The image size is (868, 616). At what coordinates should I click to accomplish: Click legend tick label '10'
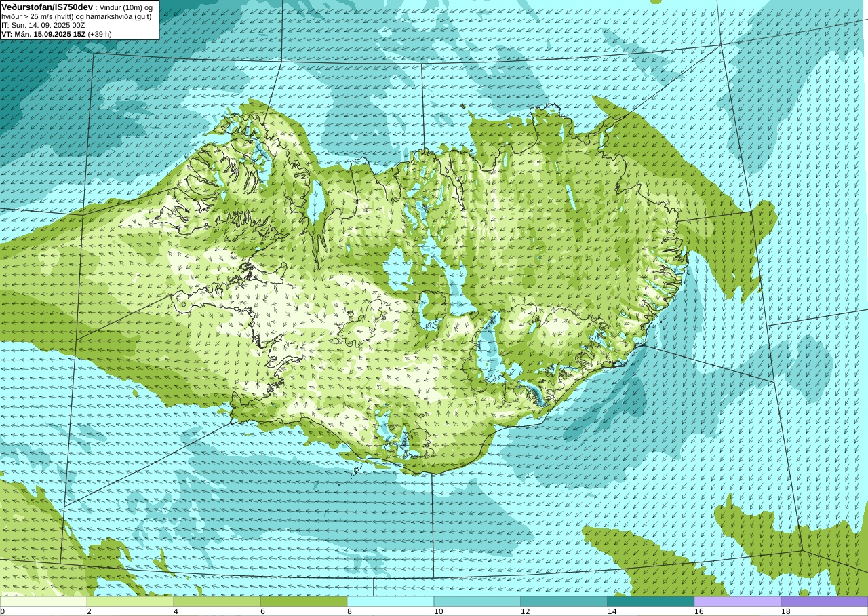click(x=439, y=611)
